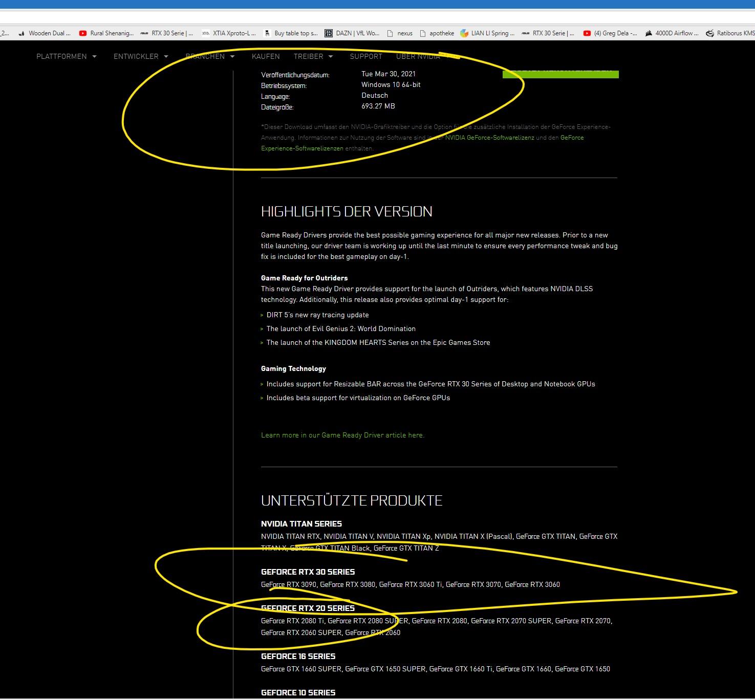Click the 693.27 MB file size value
The image size is (755, 700).
point(378,106)
